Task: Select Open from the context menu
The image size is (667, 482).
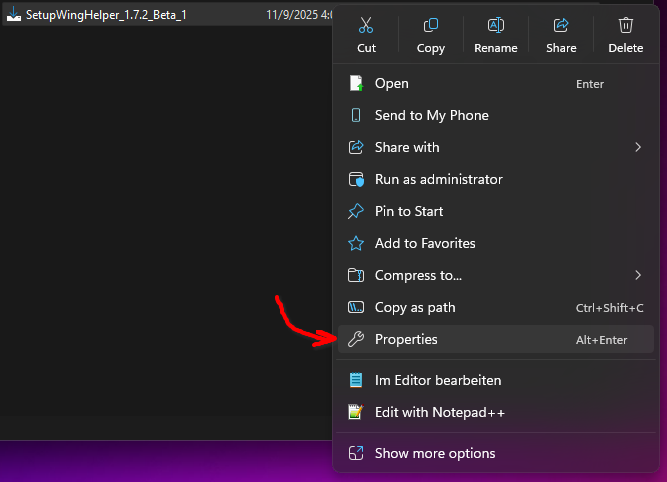Action: (391, 83)
